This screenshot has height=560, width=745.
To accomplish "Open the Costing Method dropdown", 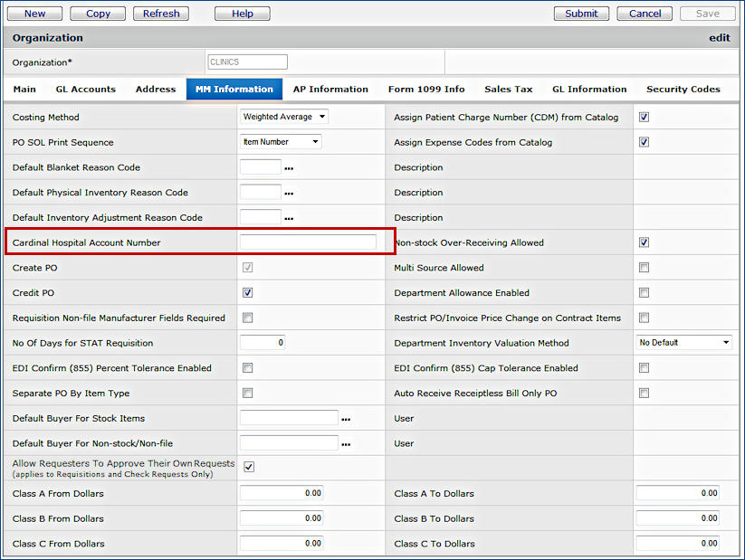I will [x=284, y=117].
